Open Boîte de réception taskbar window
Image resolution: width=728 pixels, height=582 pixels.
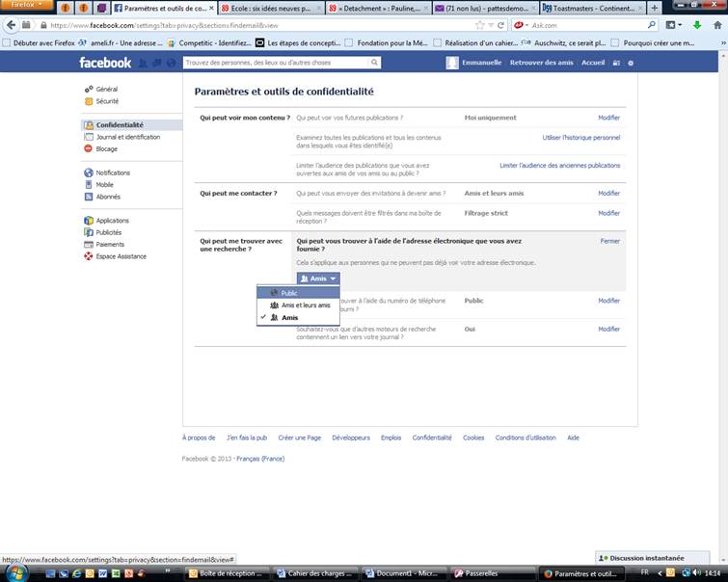click(228, 573)
